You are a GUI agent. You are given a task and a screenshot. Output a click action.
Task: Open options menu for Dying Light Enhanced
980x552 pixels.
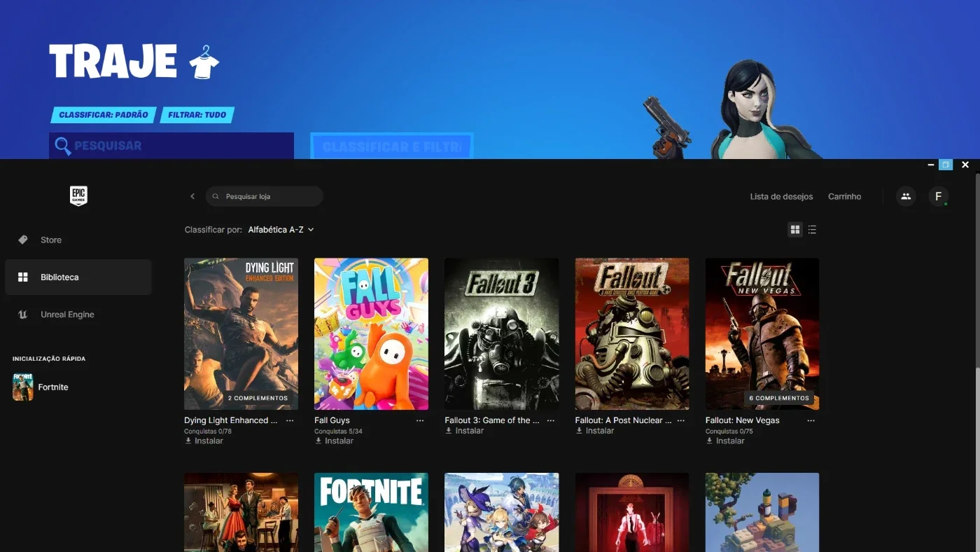click(x=290, y=421)
